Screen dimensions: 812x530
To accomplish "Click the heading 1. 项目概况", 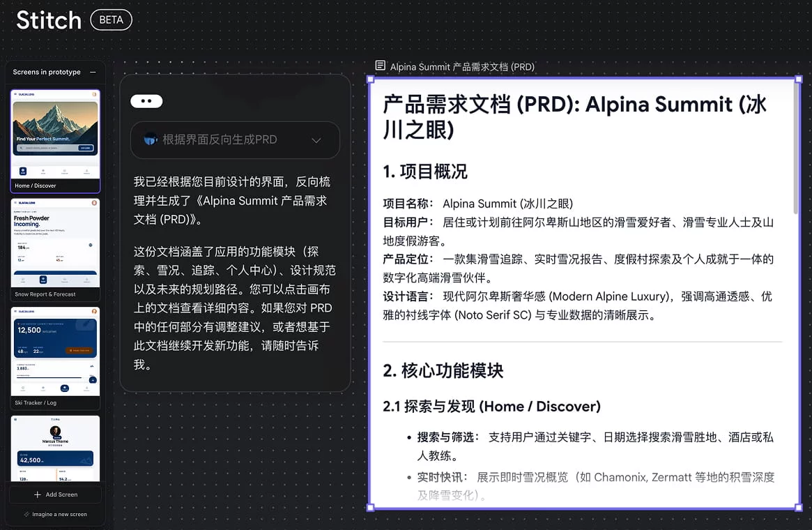I will coord(424,172).
